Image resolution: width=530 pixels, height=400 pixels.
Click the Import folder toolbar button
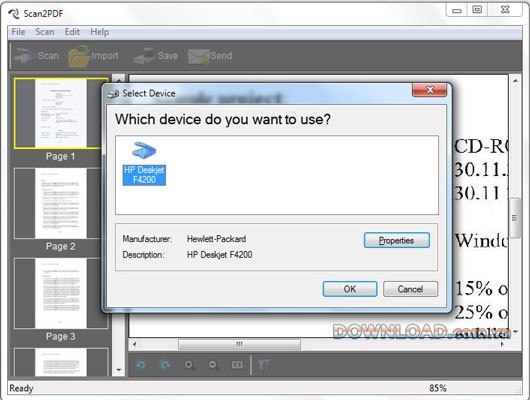click(x=93, y=56)
